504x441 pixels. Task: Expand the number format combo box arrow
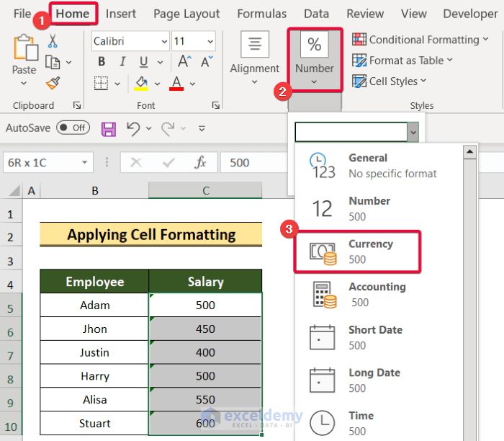[x=413, y=132]
